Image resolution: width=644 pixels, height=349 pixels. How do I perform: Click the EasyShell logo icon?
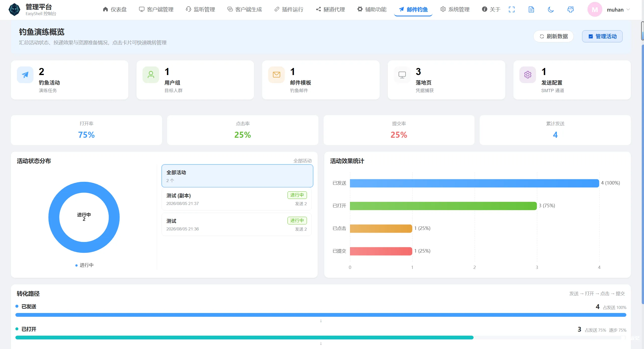tap(14, 10)
